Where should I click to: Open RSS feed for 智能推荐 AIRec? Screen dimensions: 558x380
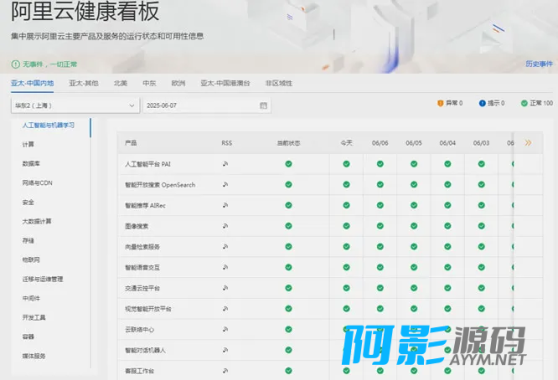point(225,205)
